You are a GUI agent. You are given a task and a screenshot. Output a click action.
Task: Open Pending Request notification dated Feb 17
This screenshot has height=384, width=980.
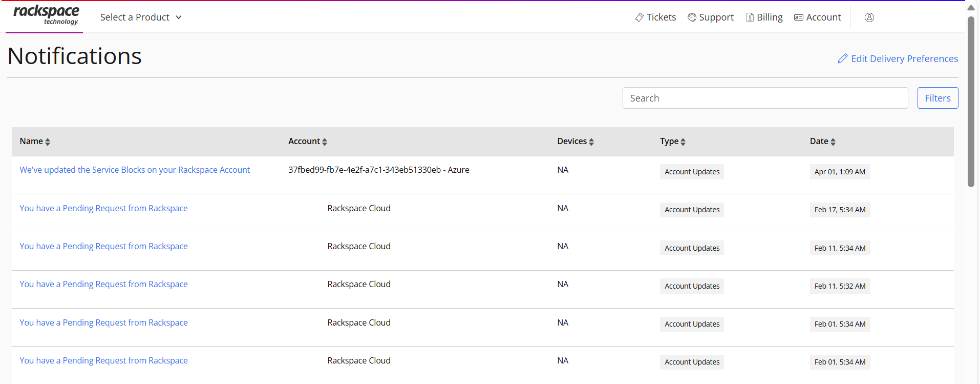point(103,208)
